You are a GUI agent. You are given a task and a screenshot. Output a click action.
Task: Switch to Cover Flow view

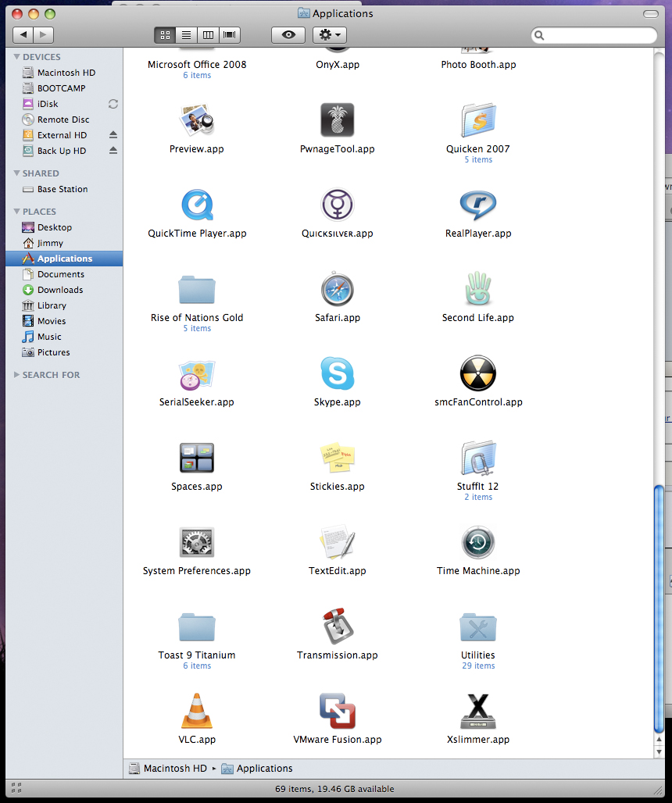click(x=230, y=35)
